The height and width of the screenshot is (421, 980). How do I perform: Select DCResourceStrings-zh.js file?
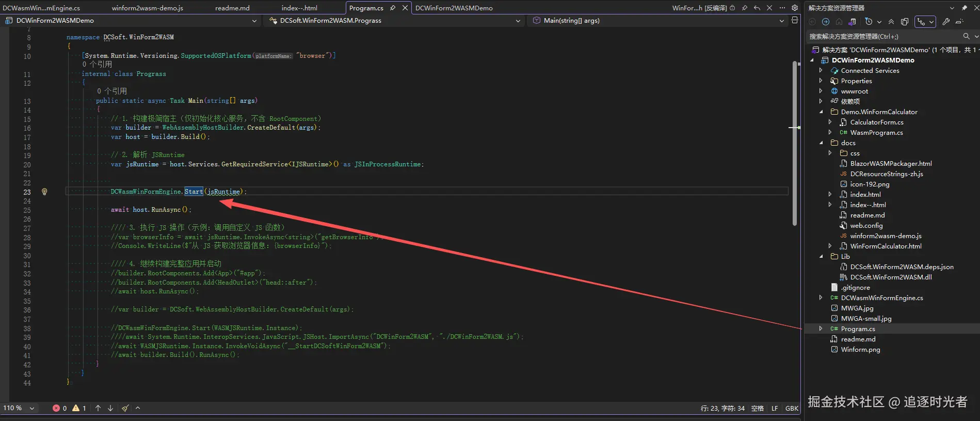(x=887, y=174)
